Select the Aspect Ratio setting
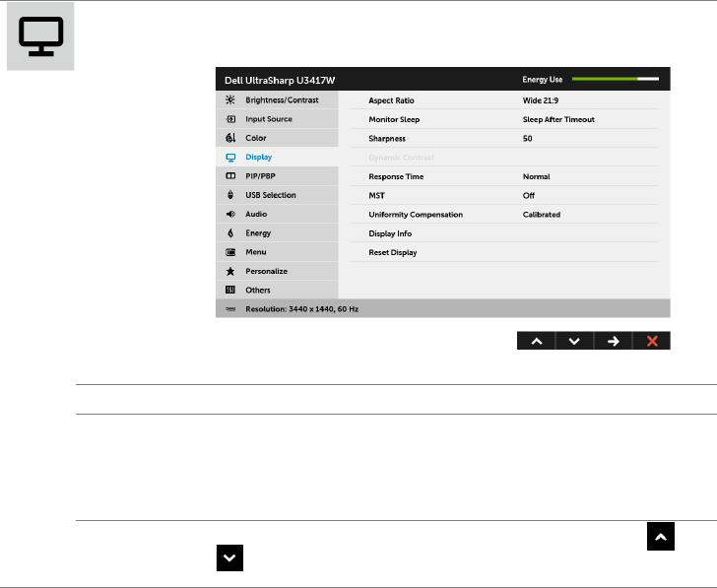Screen dimensions: 717x588 pos(504,100)
